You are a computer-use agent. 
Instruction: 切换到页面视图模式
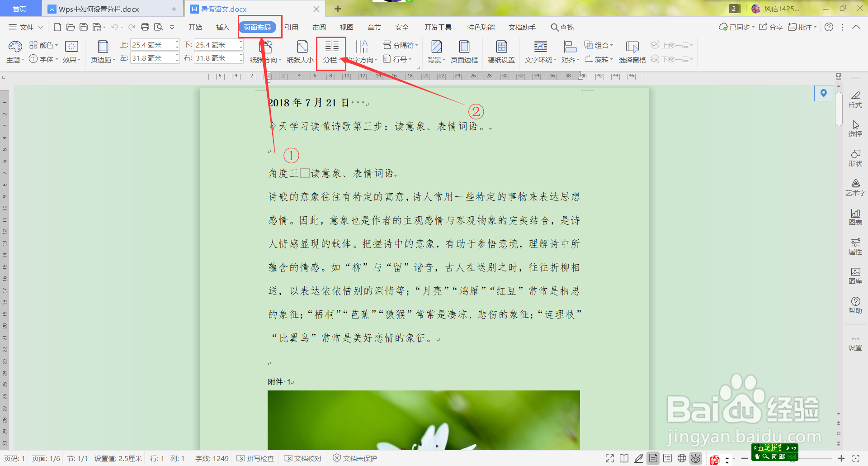pos(653,458)
